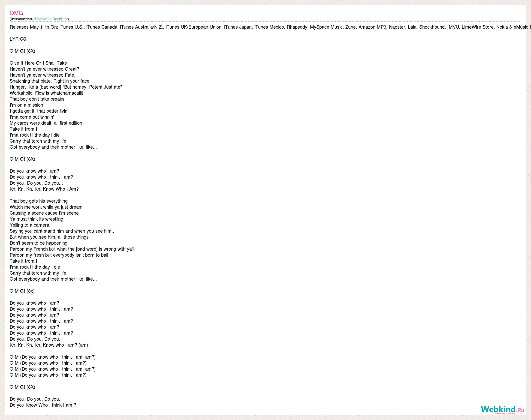This screenshot has height=420, width=531.
Task: Click the line 'I'ma come out winnin''
Action: click(32, 117)
